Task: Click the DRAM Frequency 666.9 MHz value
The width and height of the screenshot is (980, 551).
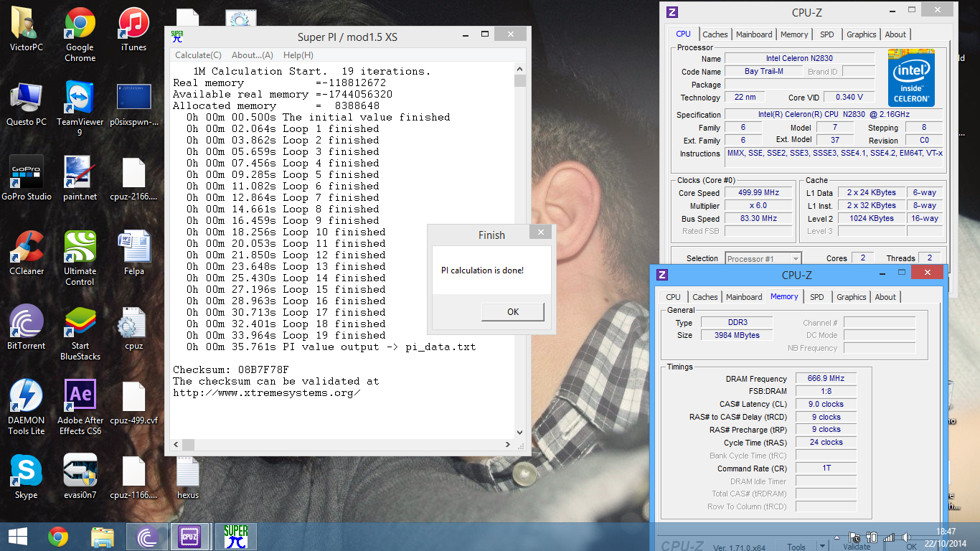Action: (x=826, y=379)
